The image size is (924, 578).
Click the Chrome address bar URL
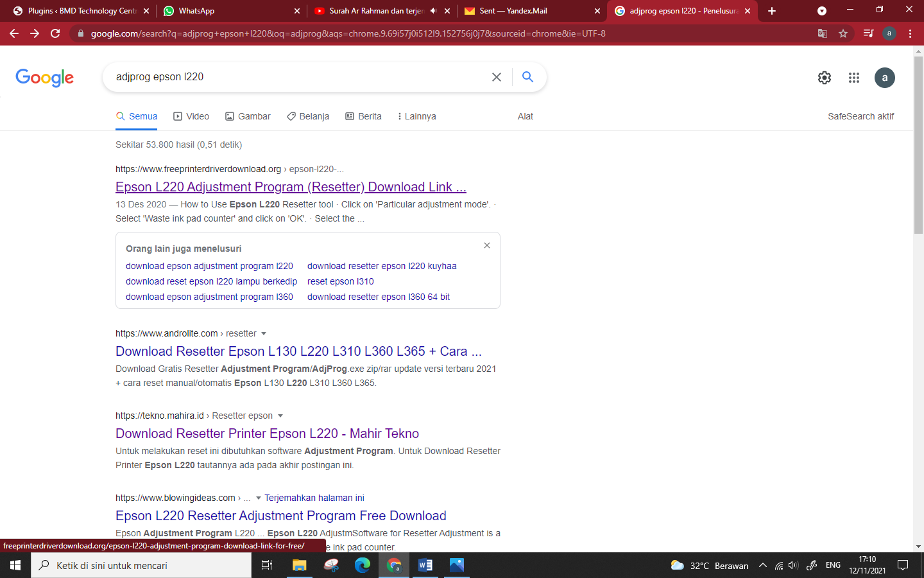click(348, 33)
